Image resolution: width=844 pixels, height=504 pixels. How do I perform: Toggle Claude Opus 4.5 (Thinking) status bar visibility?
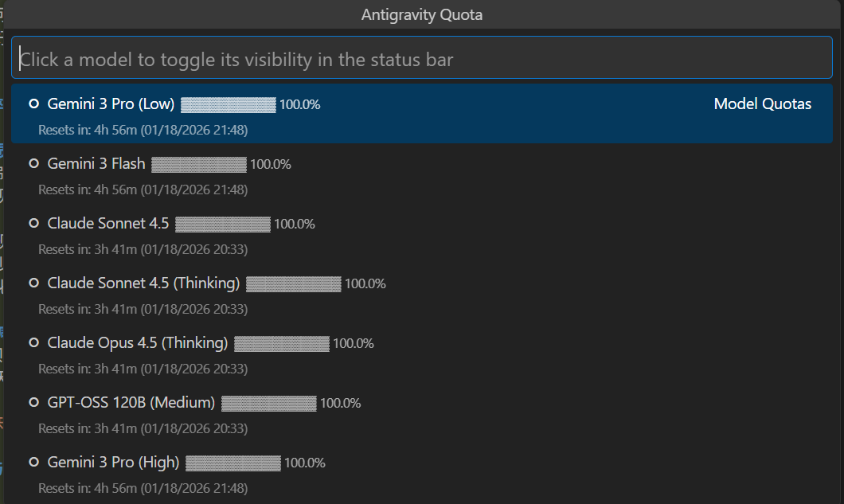[x=138, y=343]
